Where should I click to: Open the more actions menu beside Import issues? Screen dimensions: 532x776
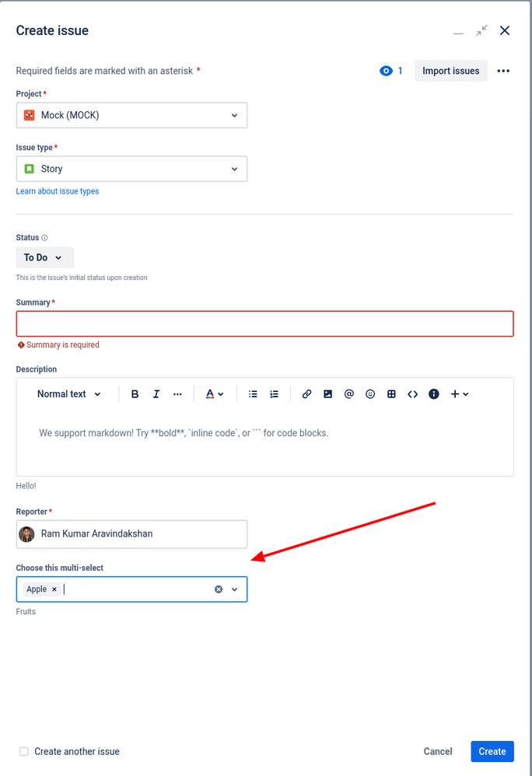pos(503,71)
